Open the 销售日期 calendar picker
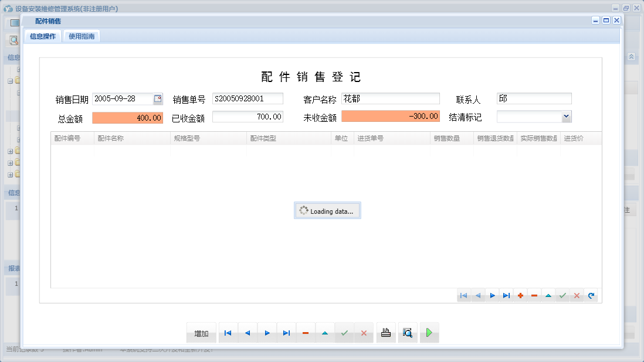The image size is (644, 362). point(157,98)
